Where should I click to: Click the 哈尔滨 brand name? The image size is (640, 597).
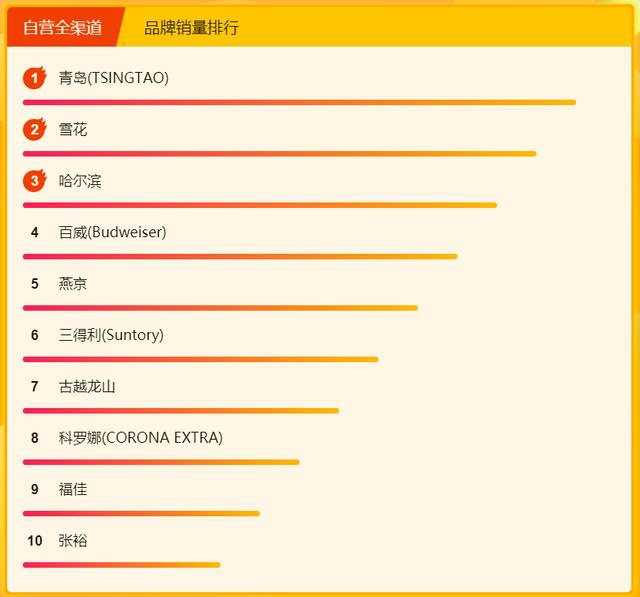(x=80, y=181)
